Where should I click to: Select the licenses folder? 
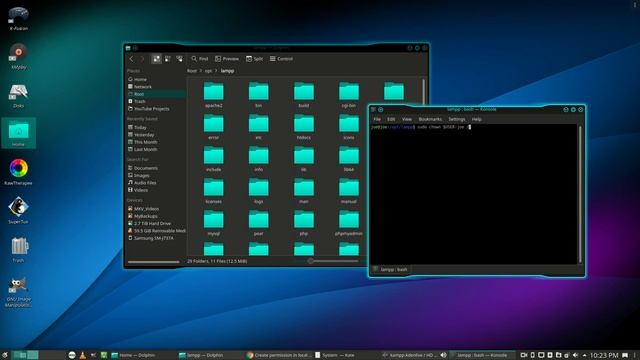point(213,191)
